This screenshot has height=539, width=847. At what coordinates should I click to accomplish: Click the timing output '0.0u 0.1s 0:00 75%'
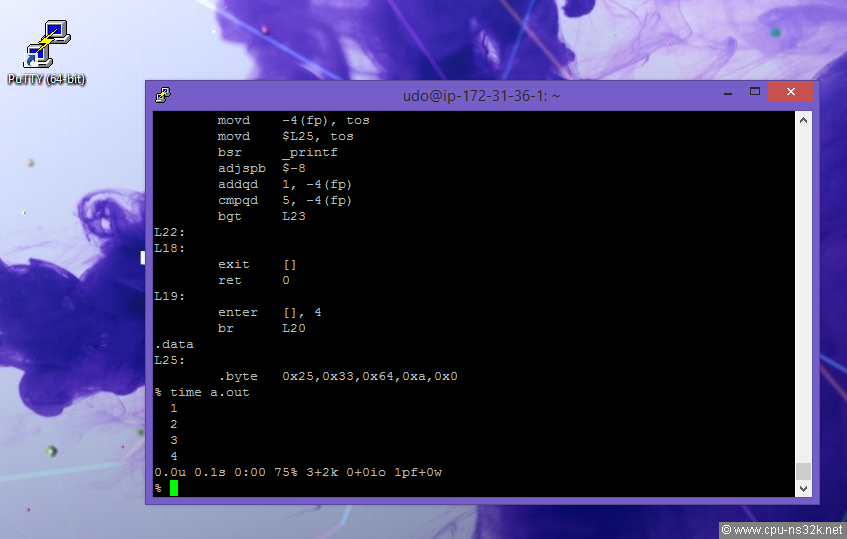click(226, 473)
